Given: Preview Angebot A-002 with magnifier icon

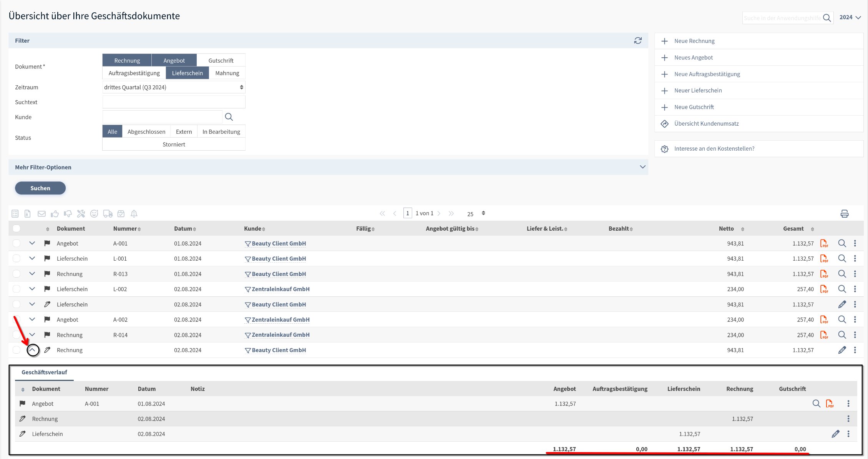Looking at the screenshot, I should [842, 319].
